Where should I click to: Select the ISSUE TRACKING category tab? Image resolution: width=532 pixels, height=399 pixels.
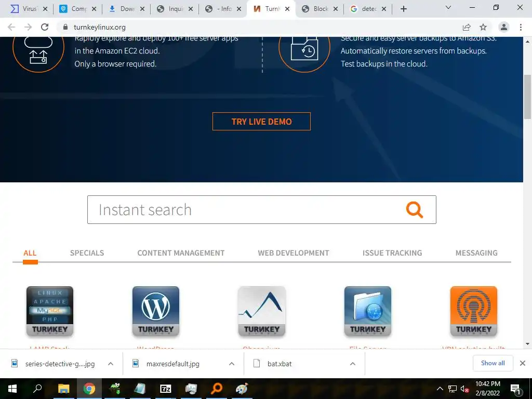(x=392, y=253)
